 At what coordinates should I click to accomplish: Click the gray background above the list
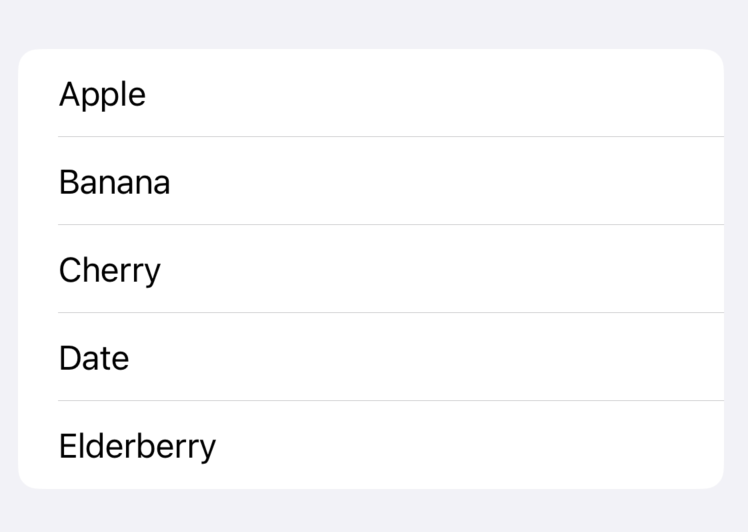[374, 24]
